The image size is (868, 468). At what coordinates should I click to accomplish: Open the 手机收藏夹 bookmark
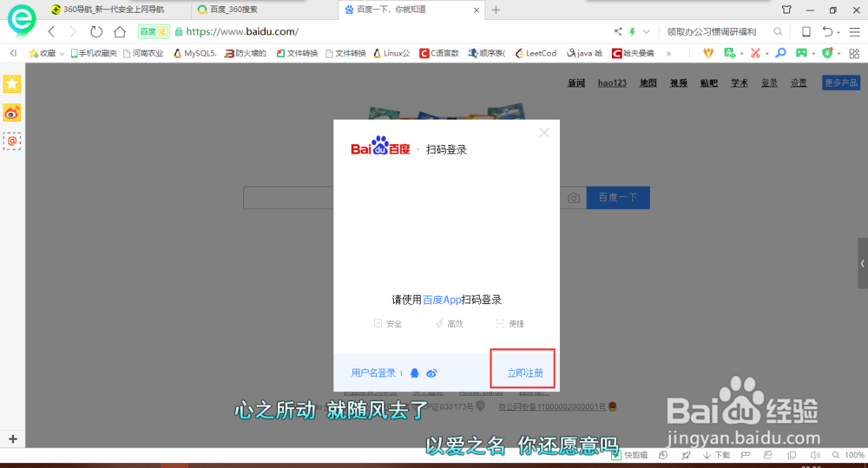pyautogui.click(x=93, y=53)
